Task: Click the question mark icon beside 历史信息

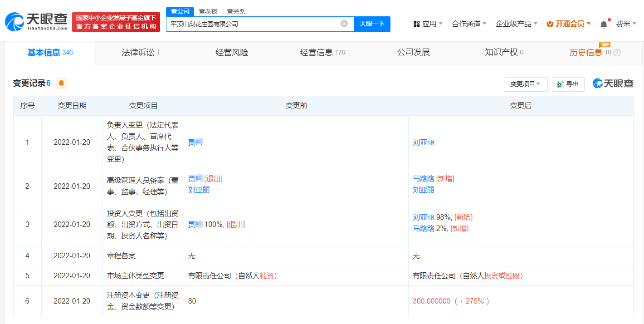Action: click(617, 52)
